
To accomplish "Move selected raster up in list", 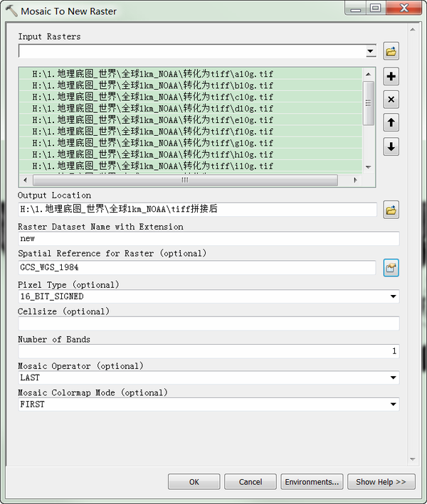I will [391, 122].
